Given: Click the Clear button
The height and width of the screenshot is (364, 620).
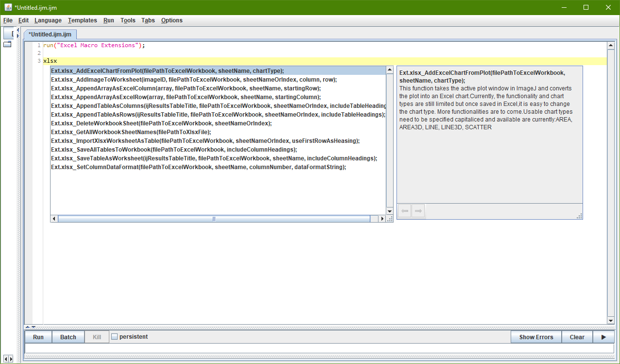Looking at the screenshot, I should coord(577,337).
